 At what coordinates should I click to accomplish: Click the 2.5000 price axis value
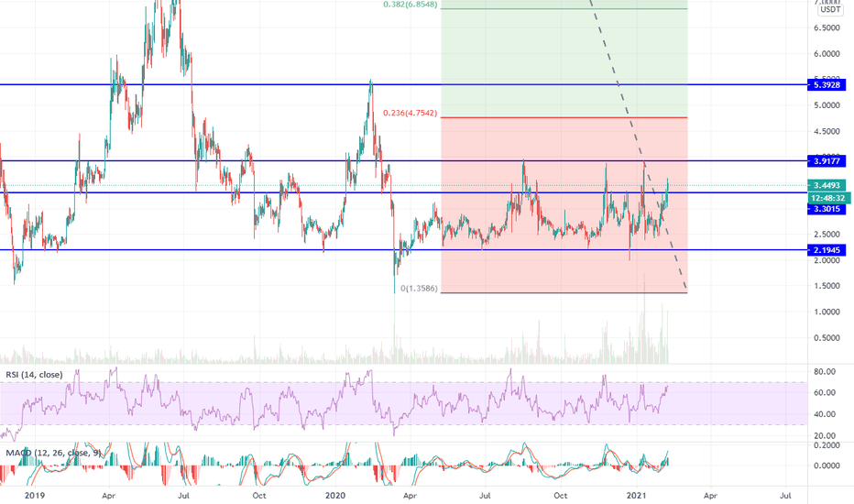point(827,235)
